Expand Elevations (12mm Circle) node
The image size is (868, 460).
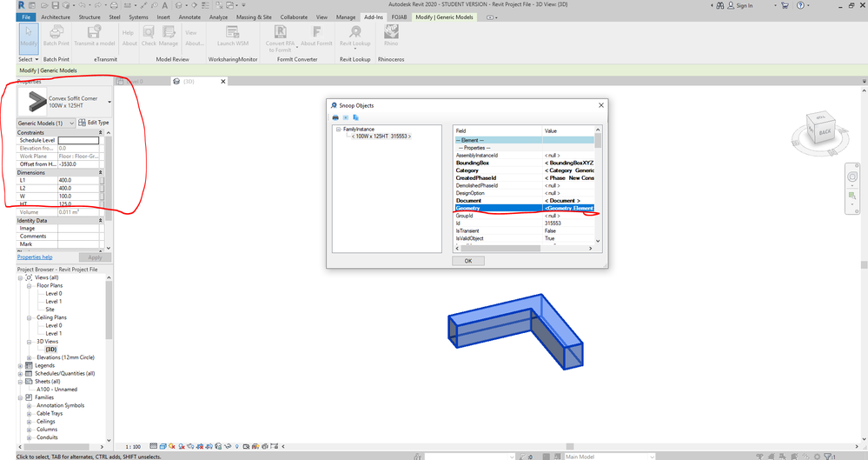[29, 357]
